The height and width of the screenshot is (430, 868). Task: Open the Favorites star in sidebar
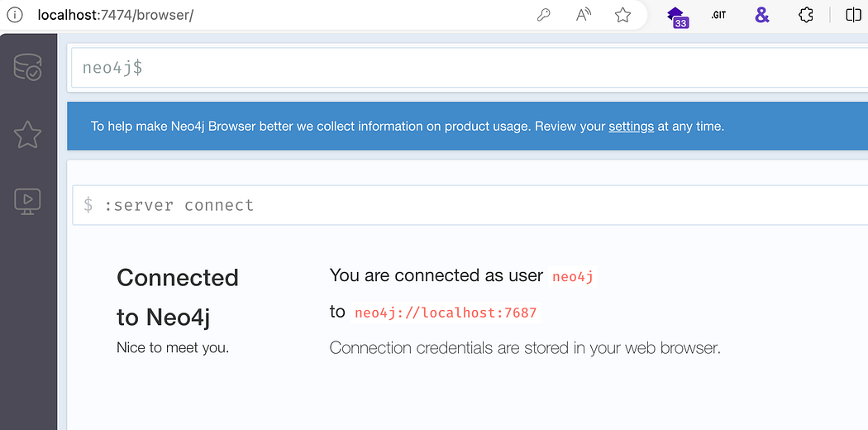(x=27, y=135)
